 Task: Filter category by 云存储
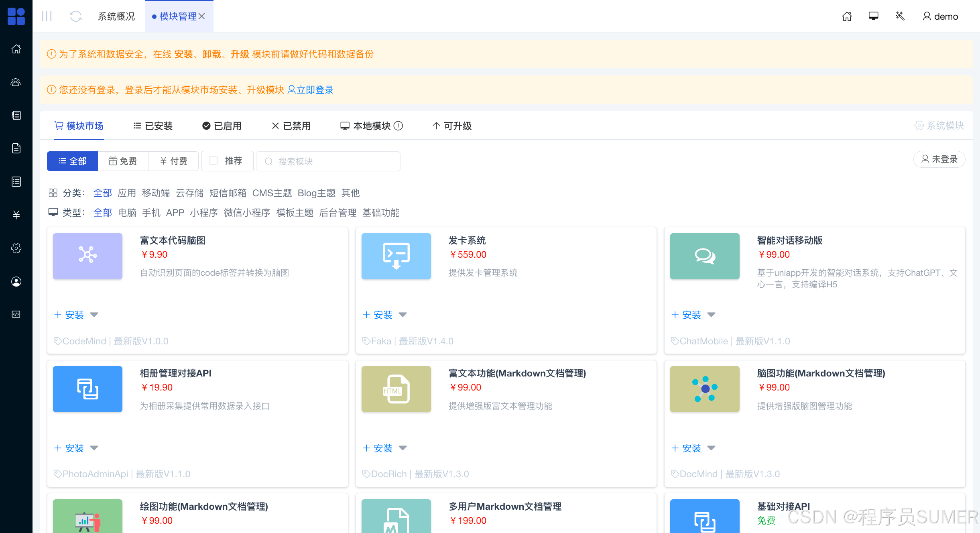pyautogui.click(x=189, y=193)
